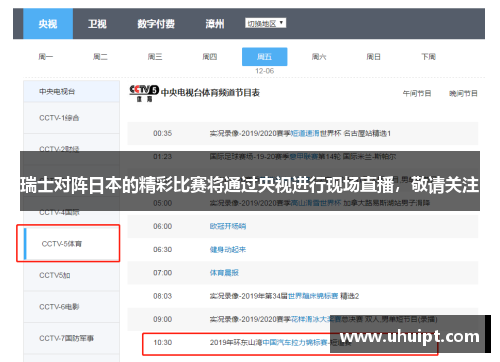Open the 漳州 local channels tab
500x362 pixels.
click(x=214, y=24)
